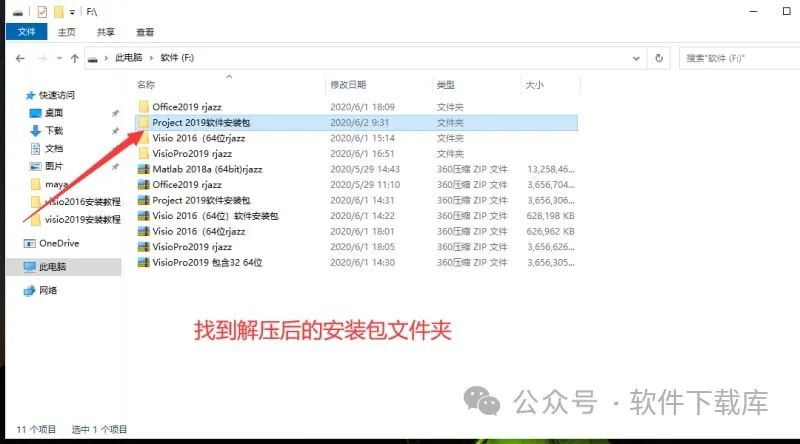Select the Project 2019软件安装包 folder name

pyautogui.click(x=201, y=122)
